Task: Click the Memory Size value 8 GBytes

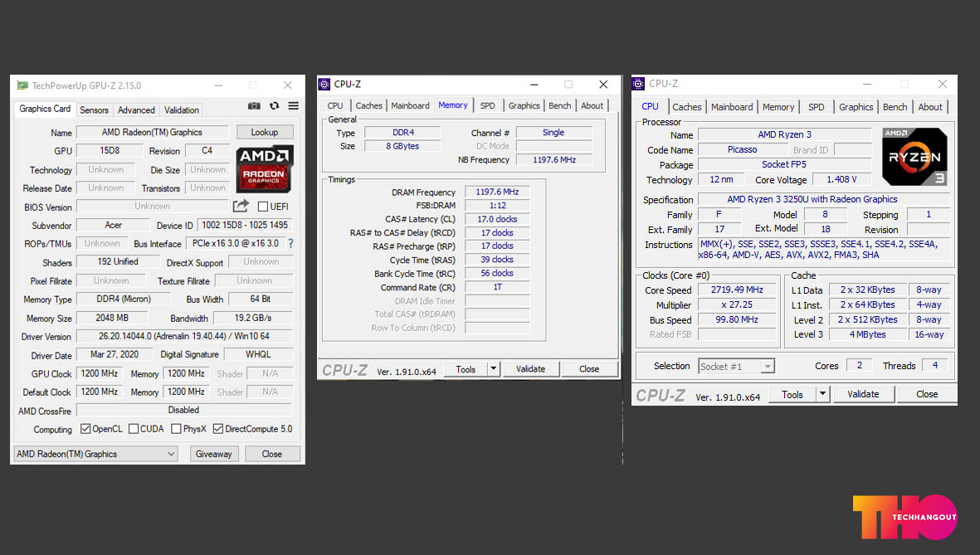Action: pyautogui.click(x=402, y=146)
